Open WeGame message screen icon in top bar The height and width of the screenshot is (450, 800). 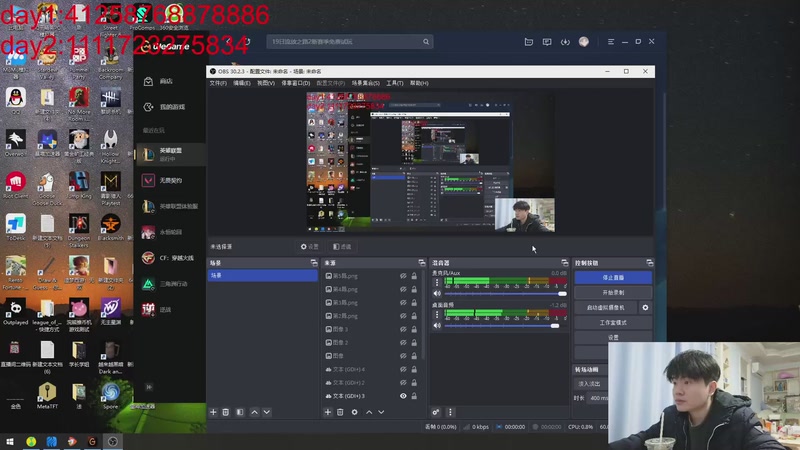tap(547, 42)
